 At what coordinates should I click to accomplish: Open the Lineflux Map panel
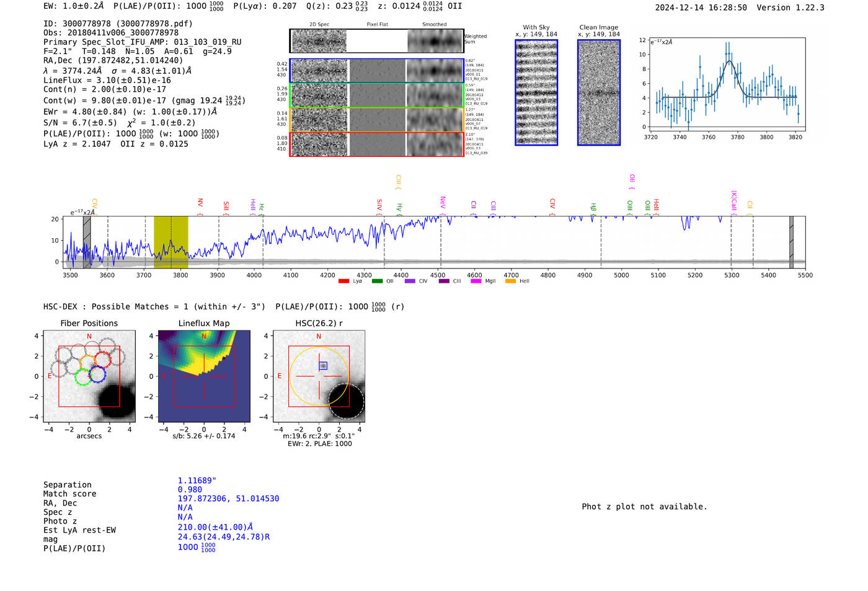pyautogui.click(x=204, y=376)
